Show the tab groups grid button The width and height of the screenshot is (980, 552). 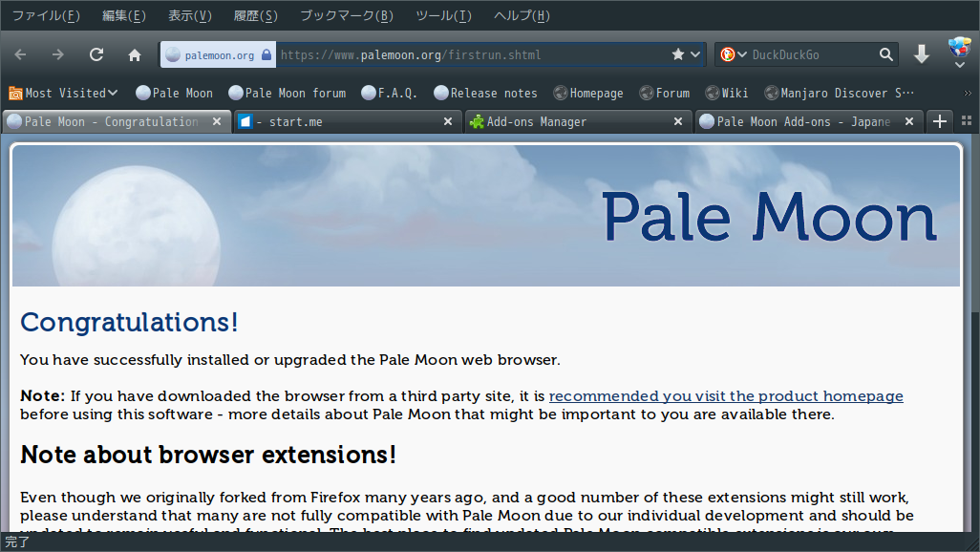pos(967,121)
